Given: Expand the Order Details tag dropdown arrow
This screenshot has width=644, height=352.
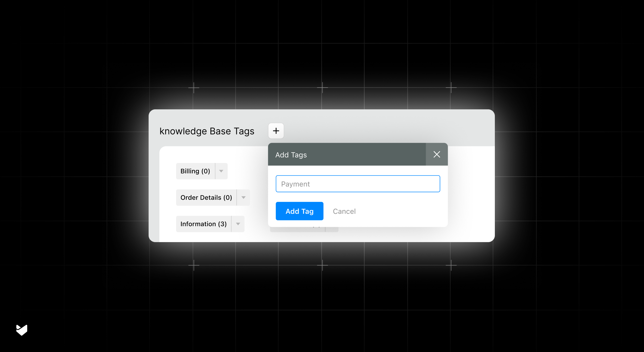Looking at the screenshot, I should [243, 197].
